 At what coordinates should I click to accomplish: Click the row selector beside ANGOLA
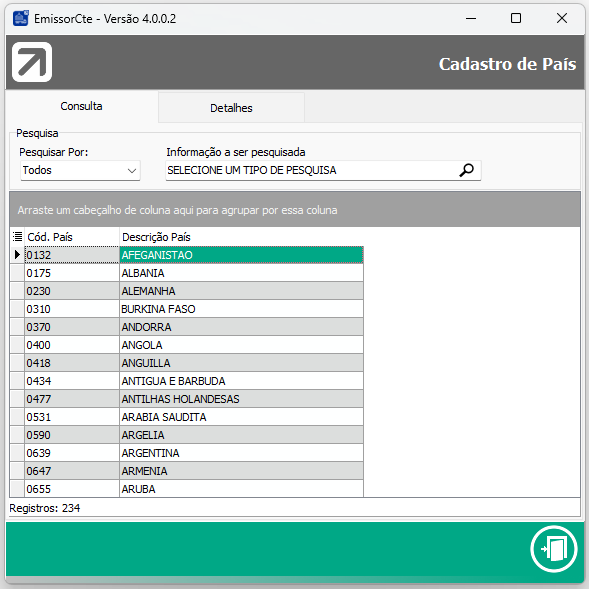click(x=17, y=345)
